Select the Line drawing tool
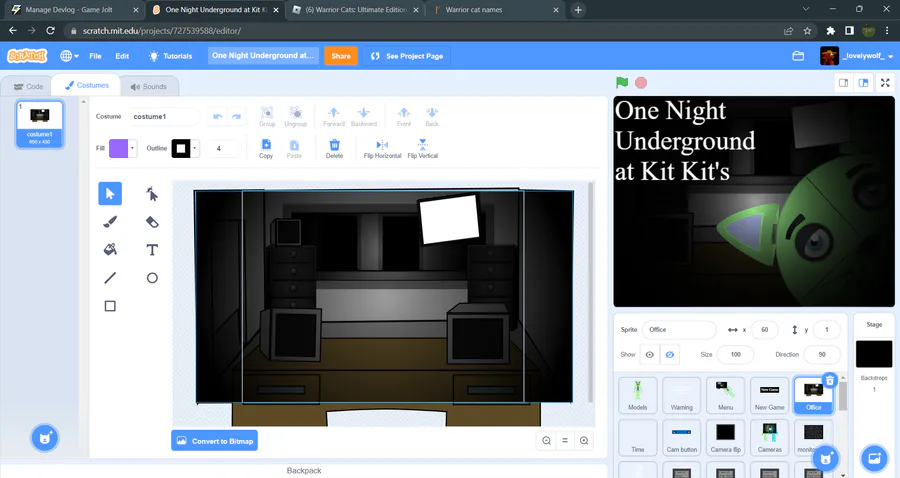Screen dimensions: 900x478 [110, 278]
